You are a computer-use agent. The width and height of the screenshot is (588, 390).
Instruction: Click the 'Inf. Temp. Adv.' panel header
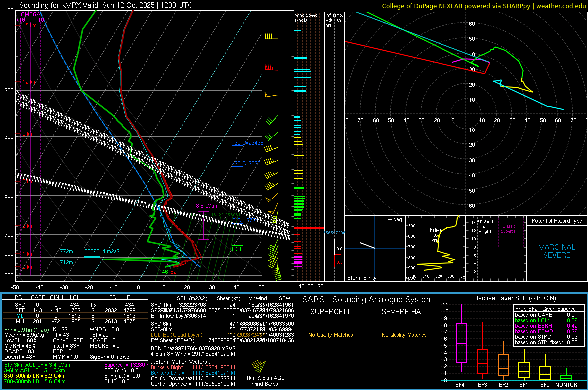pos(334,20)
